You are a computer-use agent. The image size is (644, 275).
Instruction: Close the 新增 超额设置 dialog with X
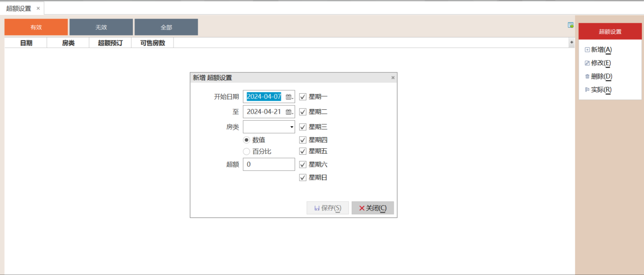(x=393, y=78)
